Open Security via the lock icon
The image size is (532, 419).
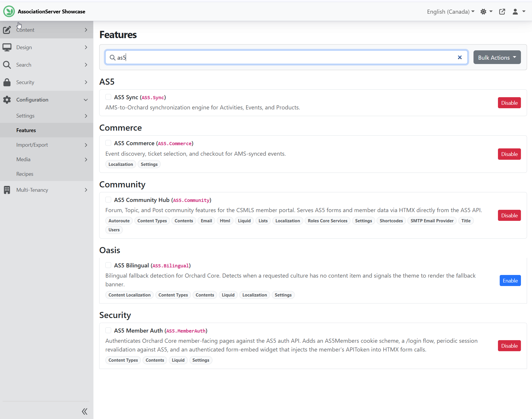(7, 82)
